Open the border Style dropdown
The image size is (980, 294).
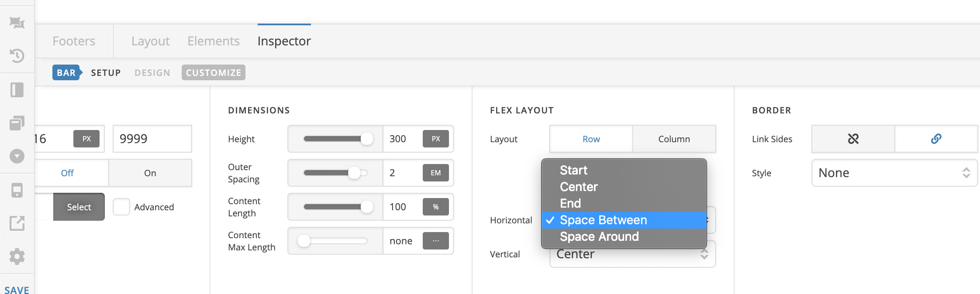click(894, 173)
